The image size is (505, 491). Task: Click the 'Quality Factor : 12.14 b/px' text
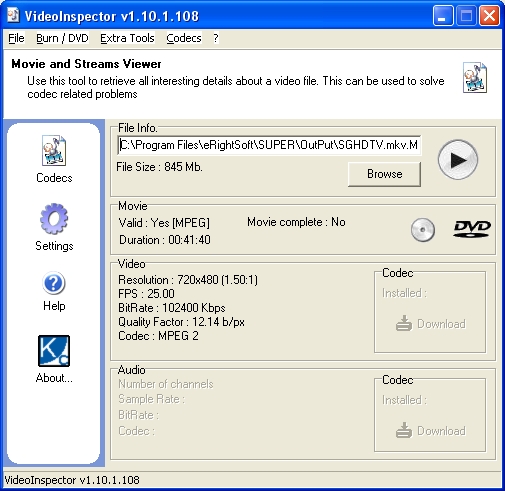pos(181,322)
